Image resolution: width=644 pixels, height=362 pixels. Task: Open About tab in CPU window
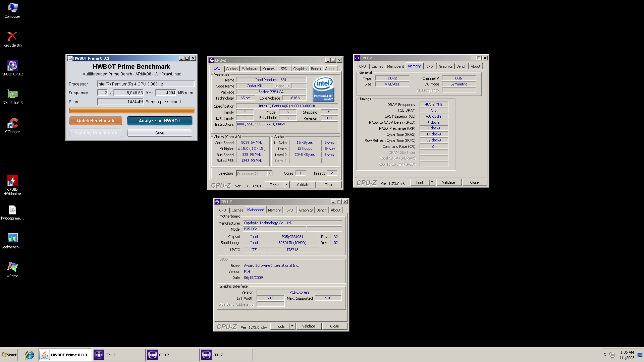(x=330, y=69)
